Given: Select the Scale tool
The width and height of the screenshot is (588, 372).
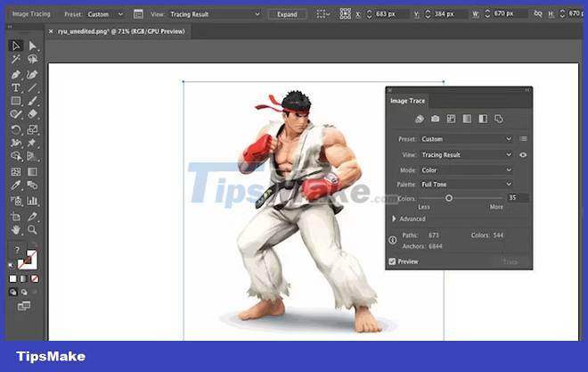Looking at the screenshot, I should click(x=33, y=130).
